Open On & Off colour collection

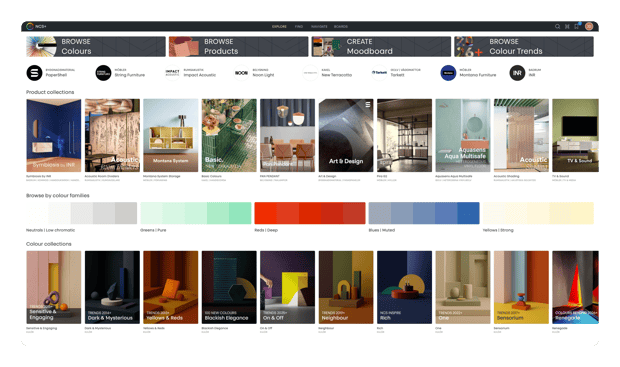(287, 287)
